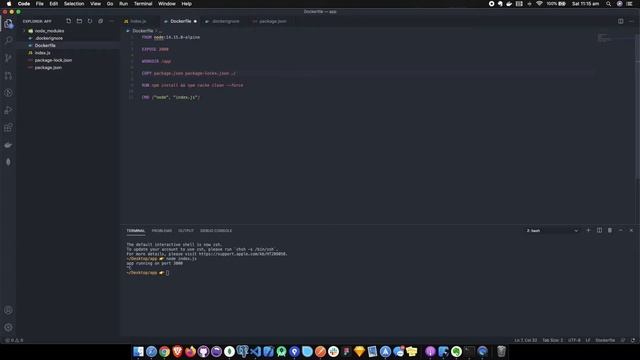Open Sketch from the dock
The height and width of the screenshot is (360, 640).
point(359,351)
